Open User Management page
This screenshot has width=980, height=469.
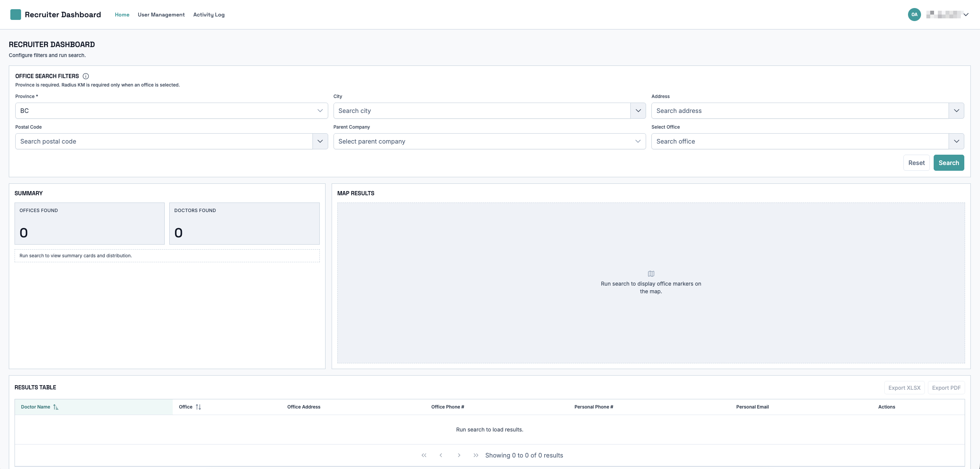(161, 15)
